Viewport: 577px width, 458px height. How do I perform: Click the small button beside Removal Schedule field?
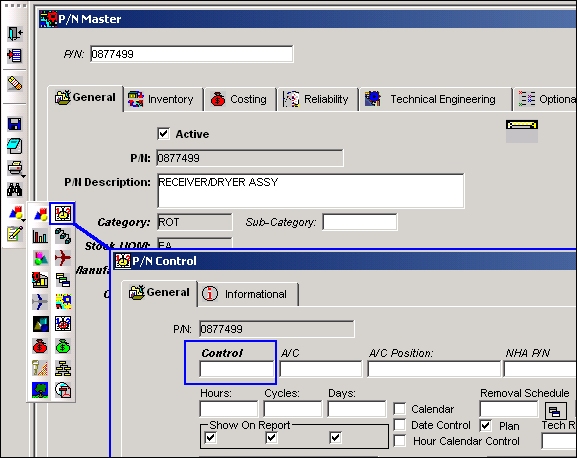coord(555,410)
